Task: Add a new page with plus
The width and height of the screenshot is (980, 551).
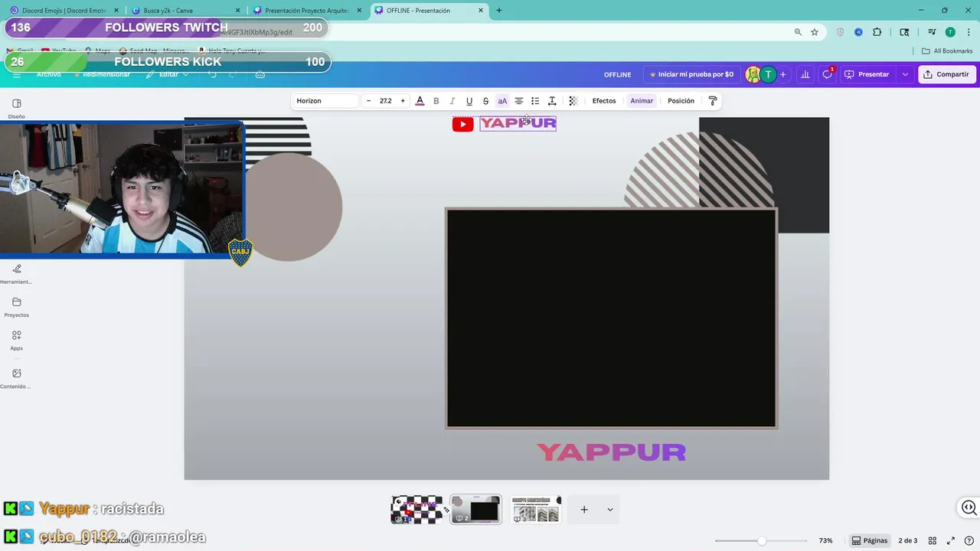Action: pyautogui.click(x=584, y=510)
